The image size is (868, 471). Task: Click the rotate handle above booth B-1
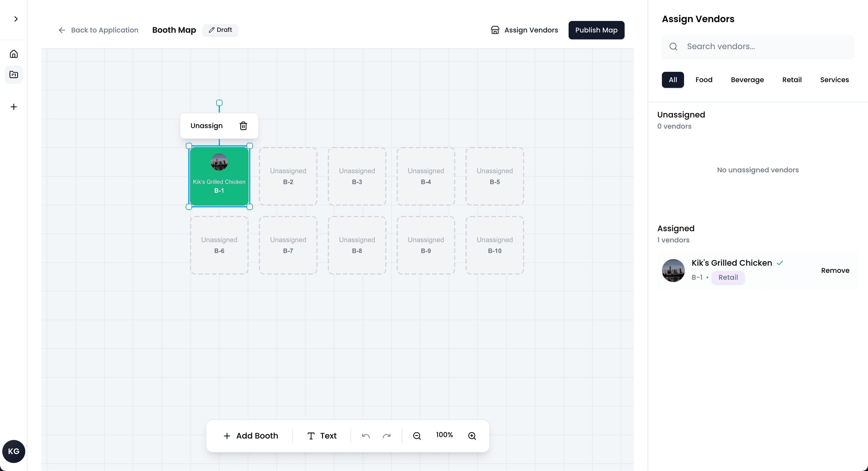(219, 103)
